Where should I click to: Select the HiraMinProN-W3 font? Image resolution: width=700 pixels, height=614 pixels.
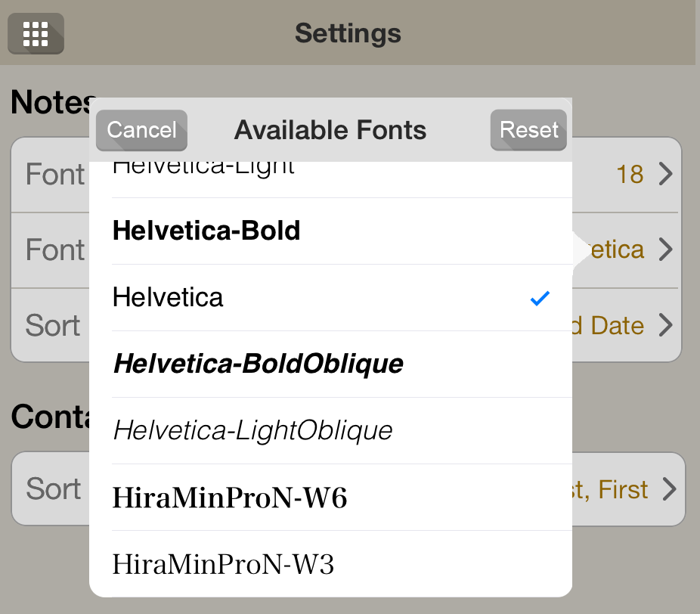click(331, 564)
